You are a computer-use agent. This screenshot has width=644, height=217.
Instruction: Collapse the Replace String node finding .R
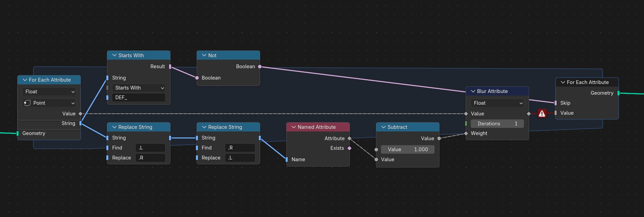[204, 127]
